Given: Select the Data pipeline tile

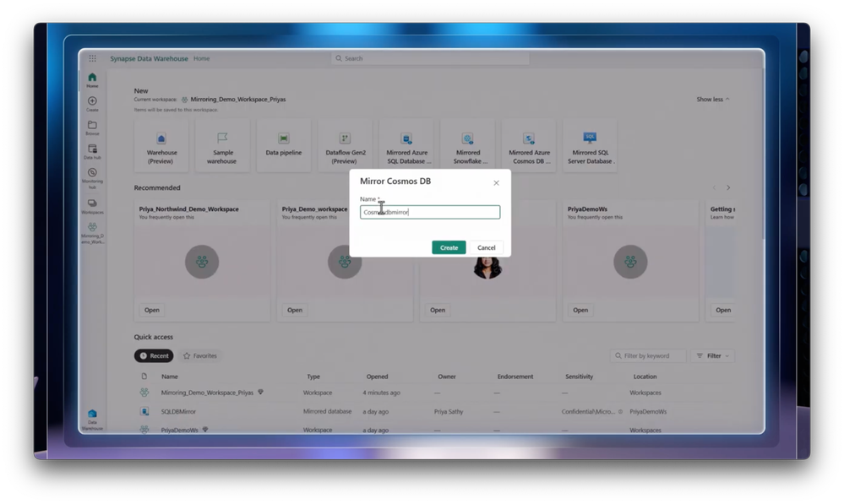Looking at the screenshot, I should click(x=284, y=146).
